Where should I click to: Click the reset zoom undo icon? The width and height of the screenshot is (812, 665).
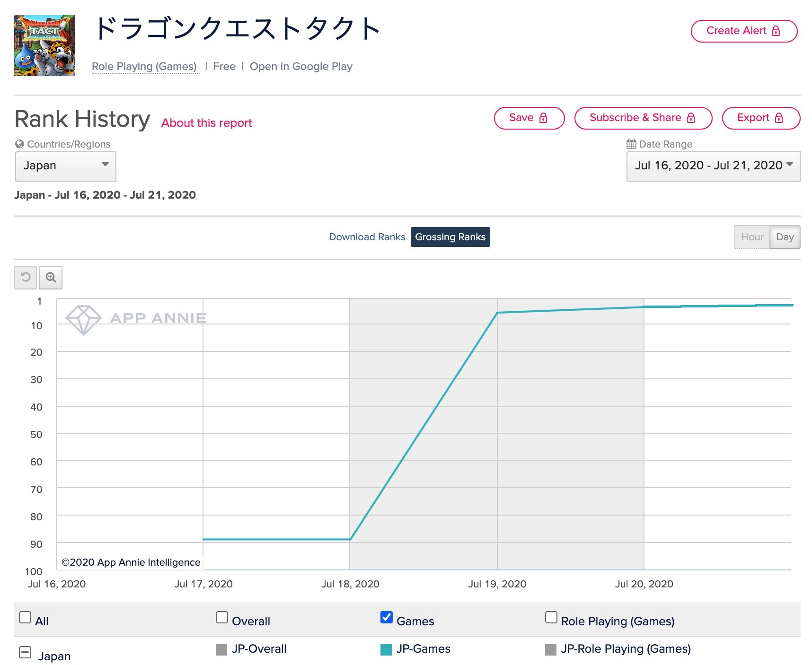(x=26, y=277)
